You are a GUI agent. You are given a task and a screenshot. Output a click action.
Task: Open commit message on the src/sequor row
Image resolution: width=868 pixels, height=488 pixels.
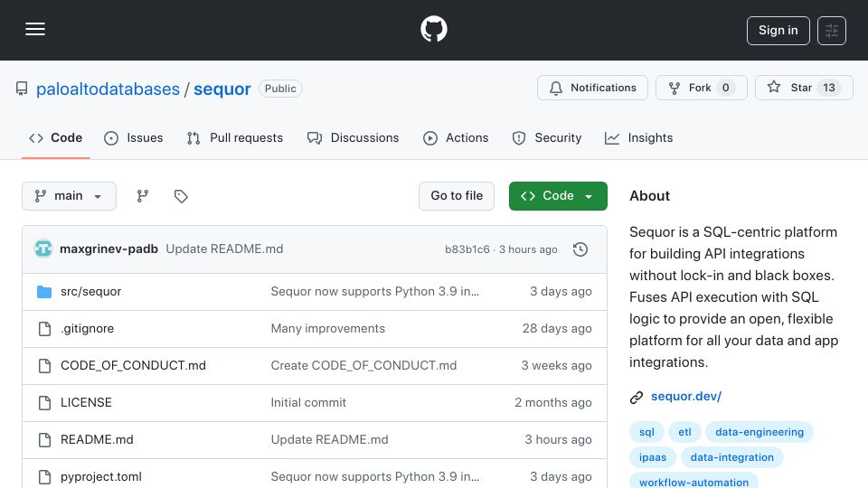374,292
